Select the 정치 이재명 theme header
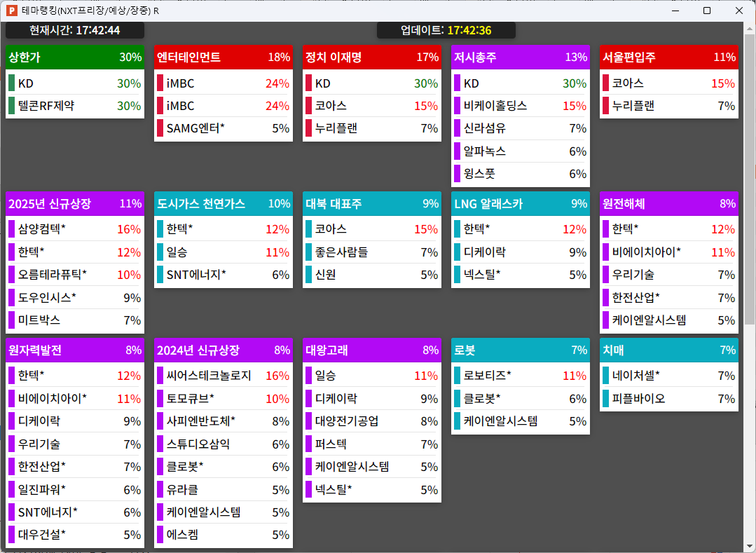The height and width of the screenshot is (553, 756). 372,57
